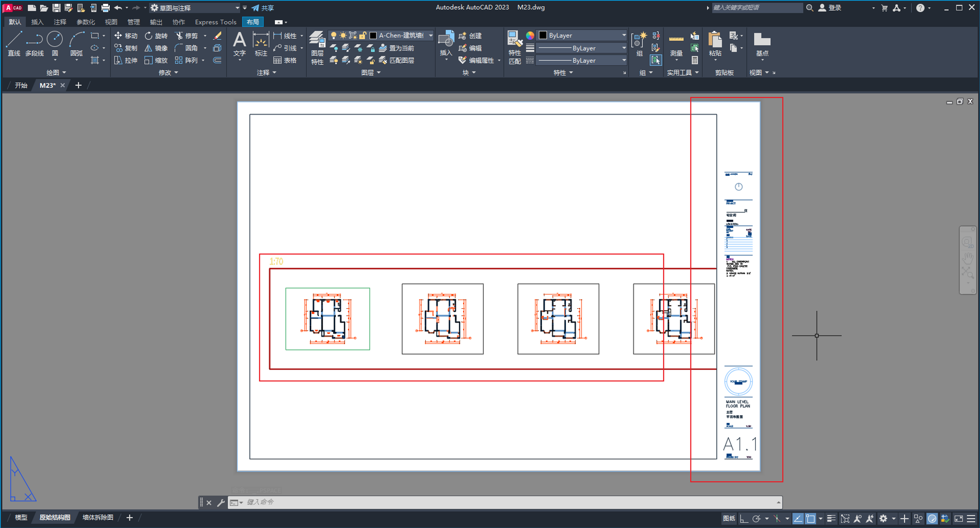Click the Move (移动) tool
This screenshot has height=528, width=980.
(x=126, y=36)
